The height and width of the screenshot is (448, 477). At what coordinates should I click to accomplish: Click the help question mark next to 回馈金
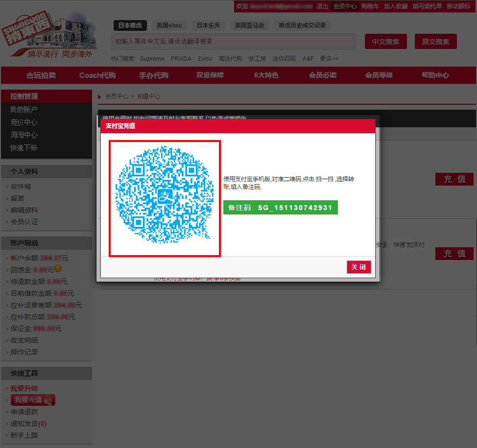[58, 269]
